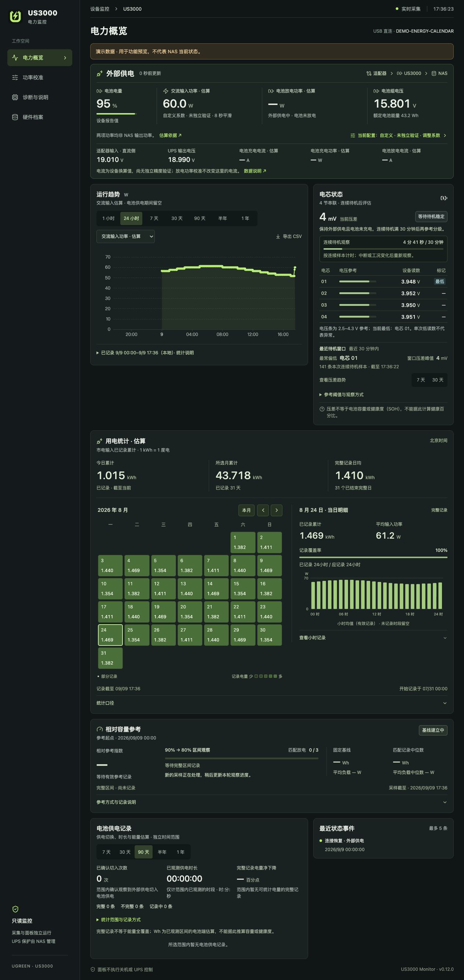Screen dimensions: 464x980
Task: Open the 硬件档案 page
Action: (x=40, y=117)
